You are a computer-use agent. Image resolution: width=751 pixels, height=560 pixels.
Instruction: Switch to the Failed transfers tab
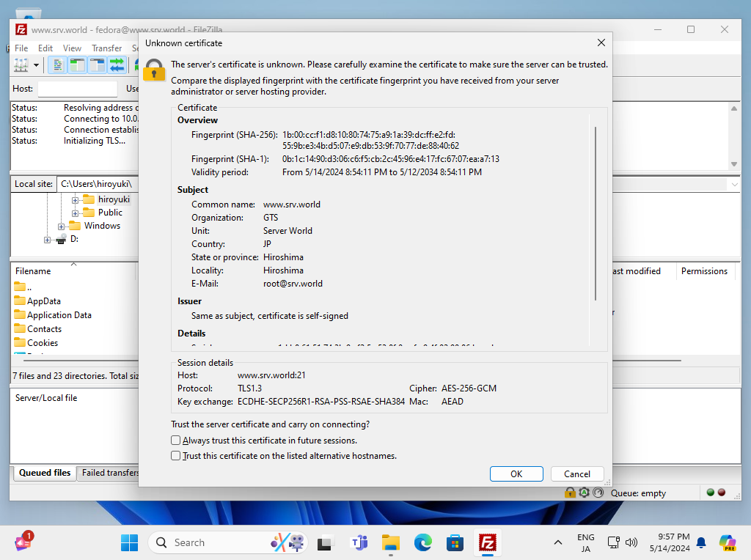[110, 473]
